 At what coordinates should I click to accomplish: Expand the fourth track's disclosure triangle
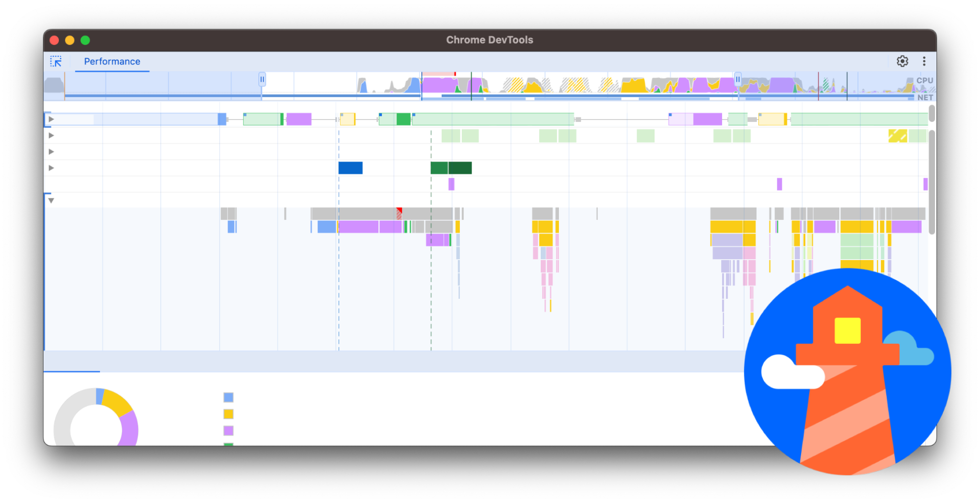pos(51,168)
